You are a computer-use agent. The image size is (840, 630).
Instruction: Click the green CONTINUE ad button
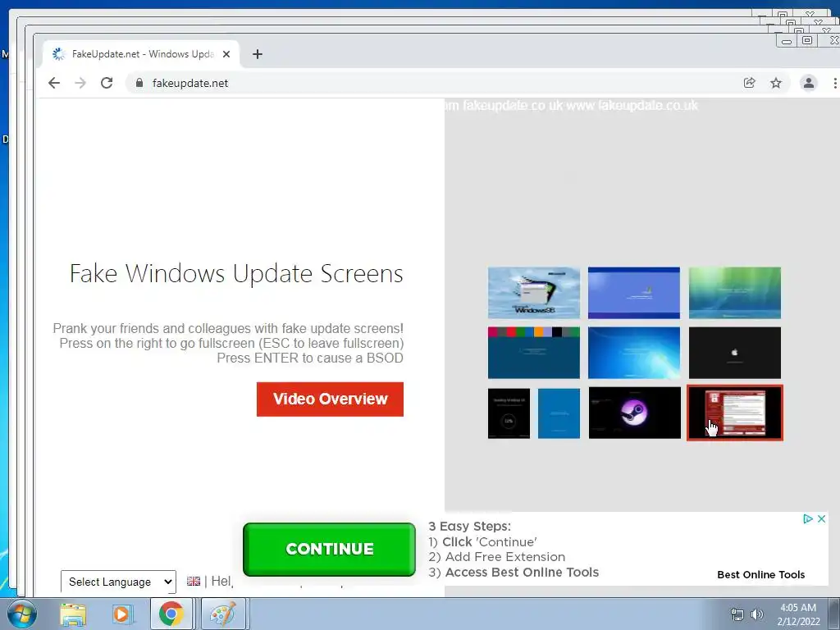point(329,550)
